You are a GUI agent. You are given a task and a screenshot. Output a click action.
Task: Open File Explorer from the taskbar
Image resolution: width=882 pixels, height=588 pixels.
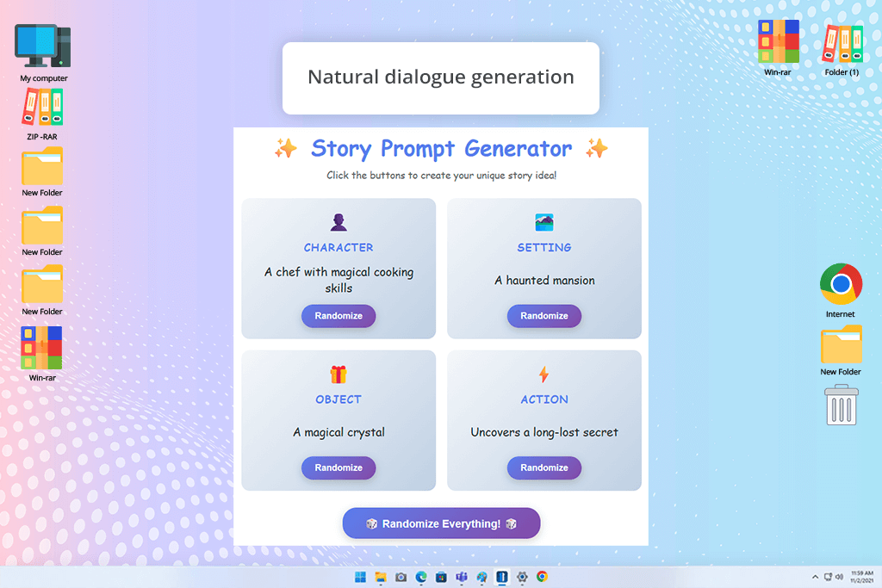pos(381,578)
